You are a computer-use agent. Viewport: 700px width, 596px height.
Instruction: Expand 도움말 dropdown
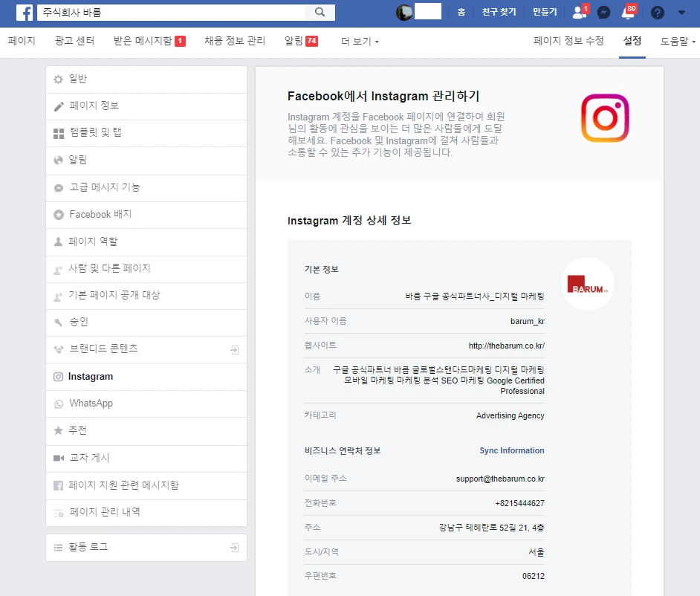[x=678, y=42]
